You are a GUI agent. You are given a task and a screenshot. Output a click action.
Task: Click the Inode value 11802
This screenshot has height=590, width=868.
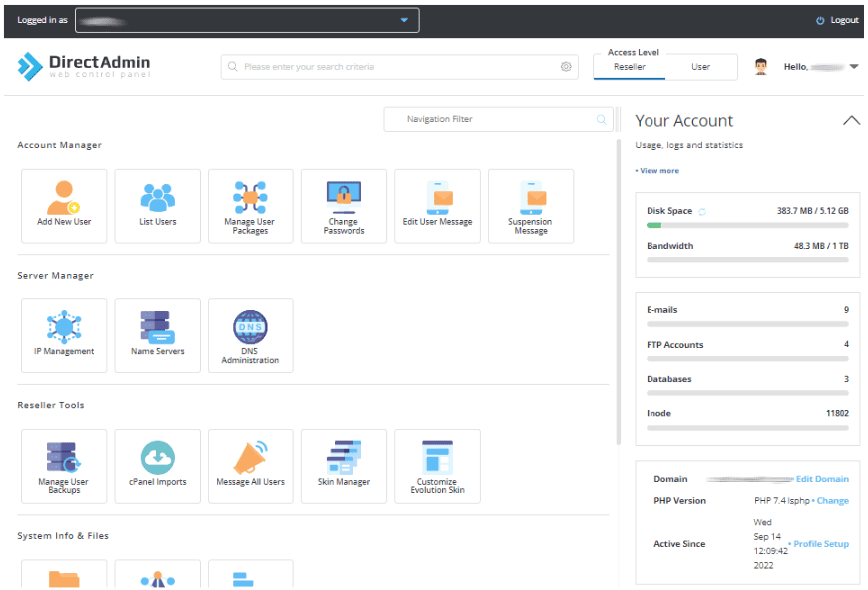(837, 414)
